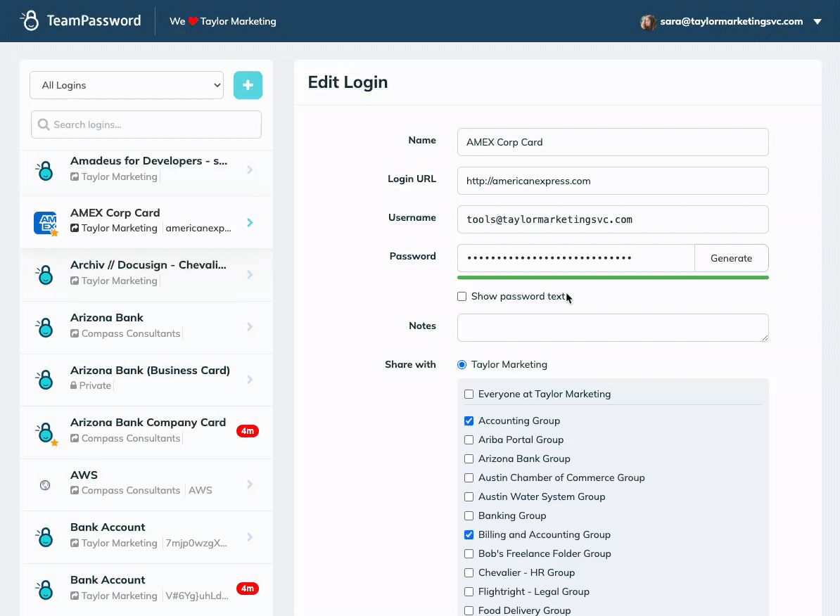Click lock icon beside Private label

[x=73, y=385]
